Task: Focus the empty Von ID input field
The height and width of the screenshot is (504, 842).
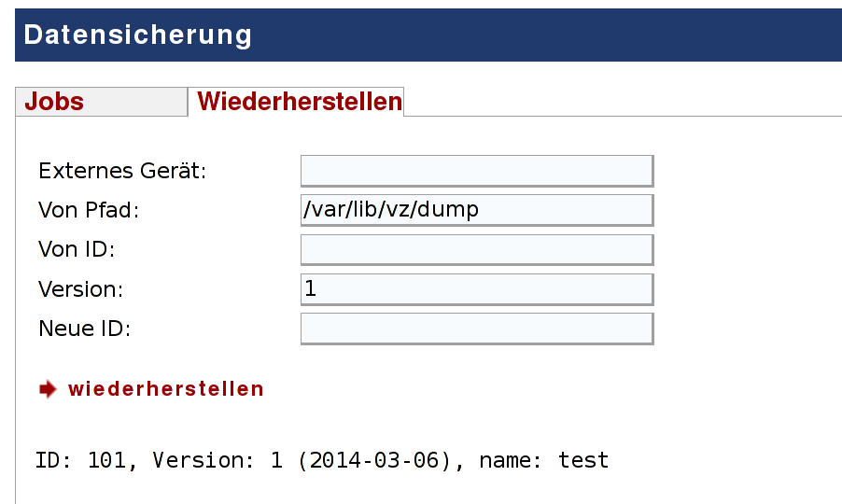Action: 477,249
